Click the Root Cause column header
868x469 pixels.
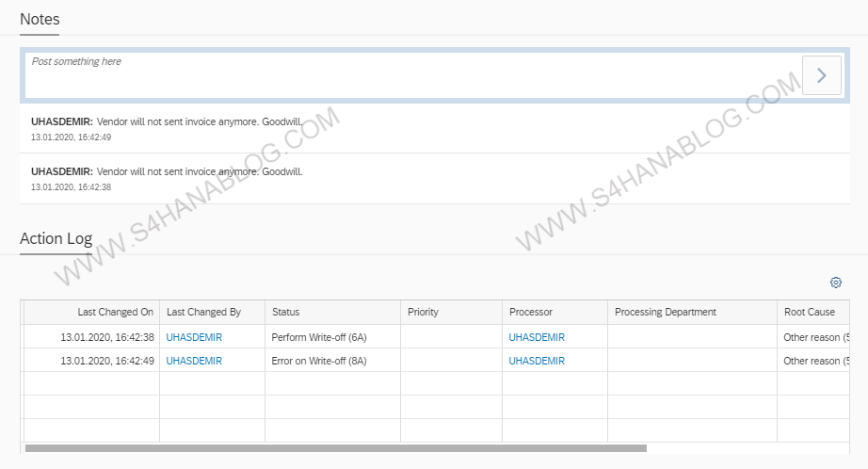808,312
